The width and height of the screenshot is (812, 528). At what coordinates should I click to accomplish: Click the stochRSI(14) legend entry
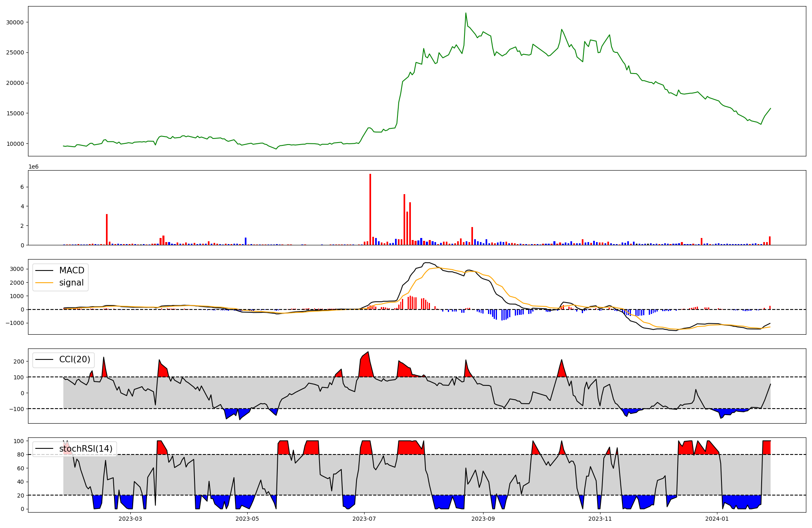pos(86,448)
